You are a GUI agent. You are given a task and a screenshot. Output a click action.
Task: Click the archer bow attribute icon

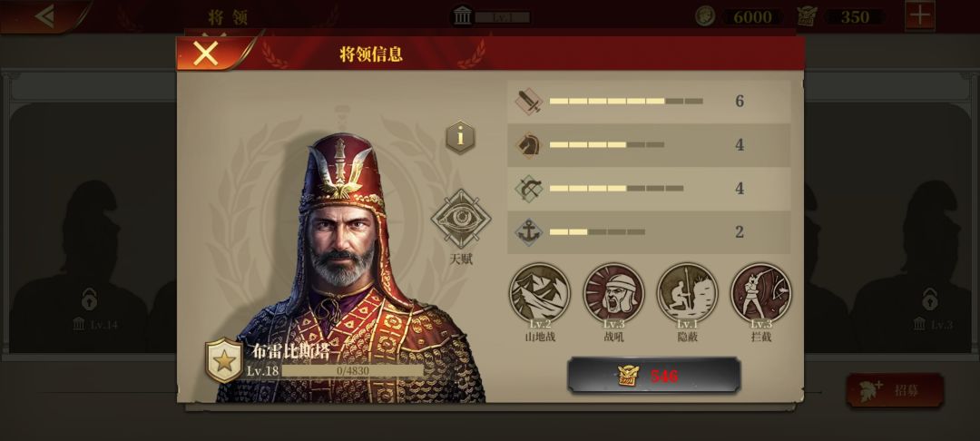529,189
